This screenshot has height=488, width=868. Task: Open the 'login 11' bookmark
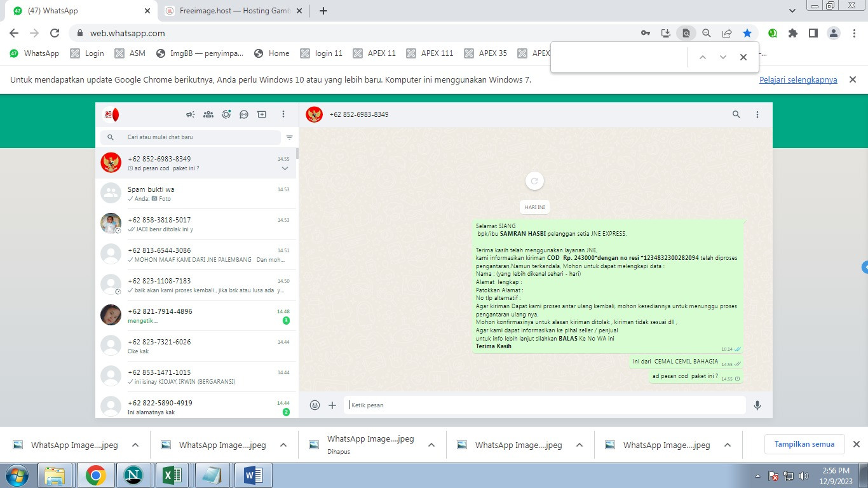[322, 53]
